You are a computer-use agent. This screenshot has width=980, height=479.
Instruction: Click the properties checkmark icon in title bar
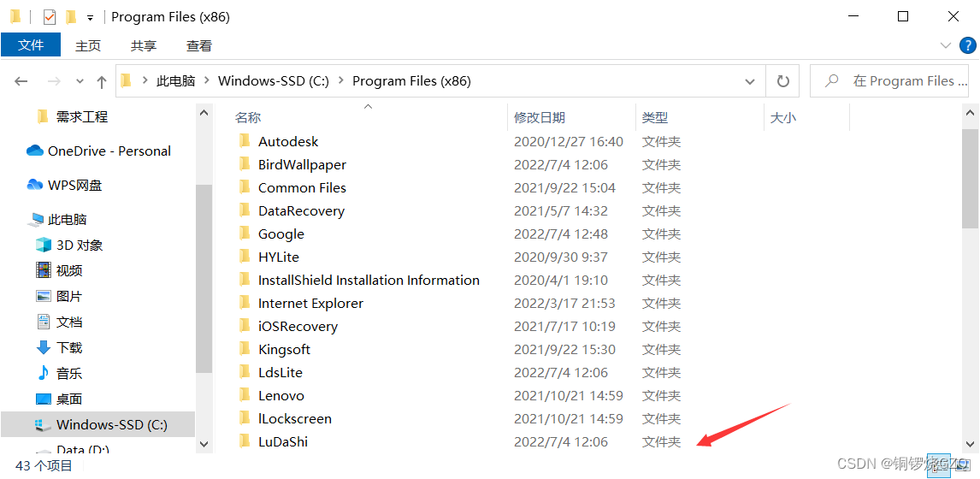pyautogui.click(x=50, y=17)
